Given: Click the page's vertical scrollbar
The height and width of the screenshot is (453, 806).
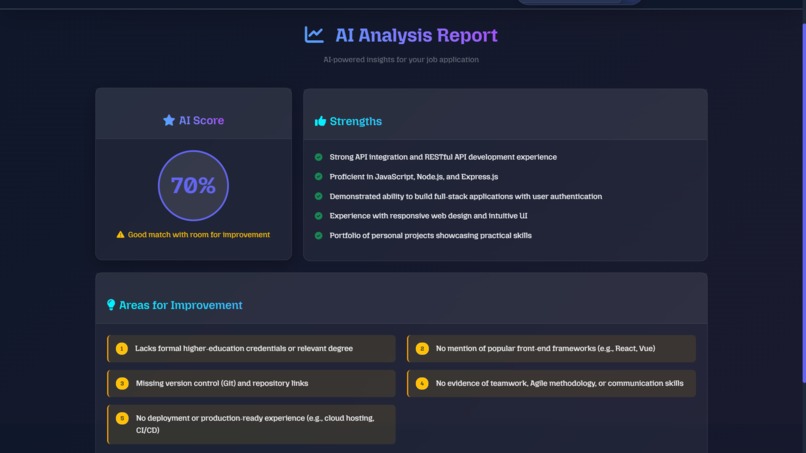Looking at the screenshot, I should click(803, 203).
